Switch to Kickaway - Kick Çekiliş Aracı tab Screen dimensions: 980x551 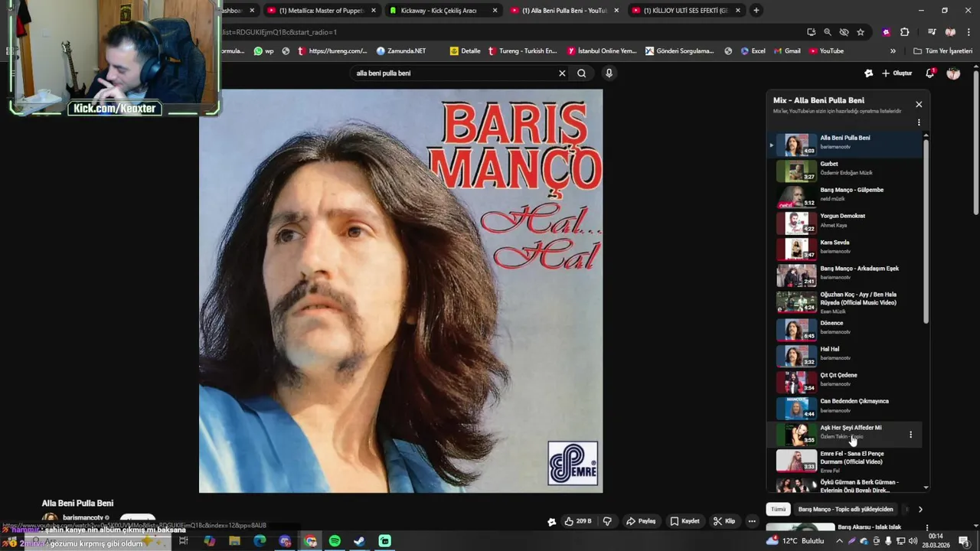[443, 10]
